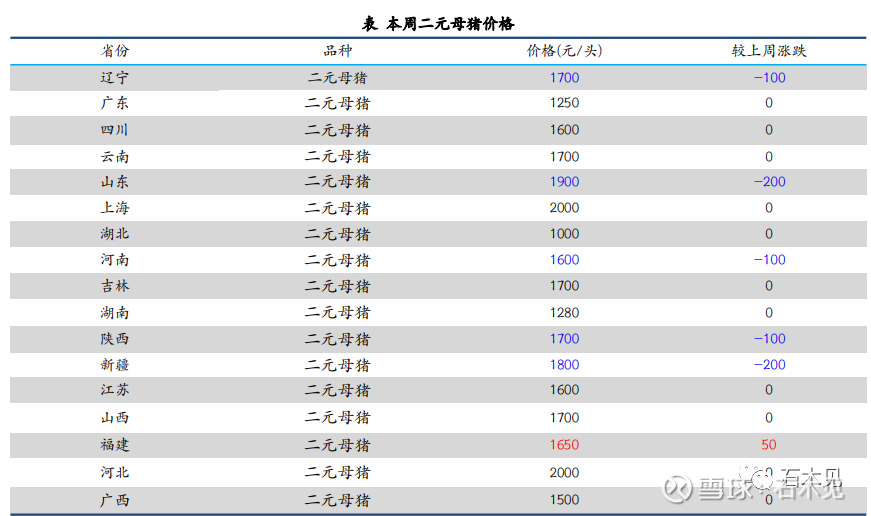Viewport: 871px width, 516px height.
Task: Select the 1700 price in the 山西 row
Action: click(564, 418)
